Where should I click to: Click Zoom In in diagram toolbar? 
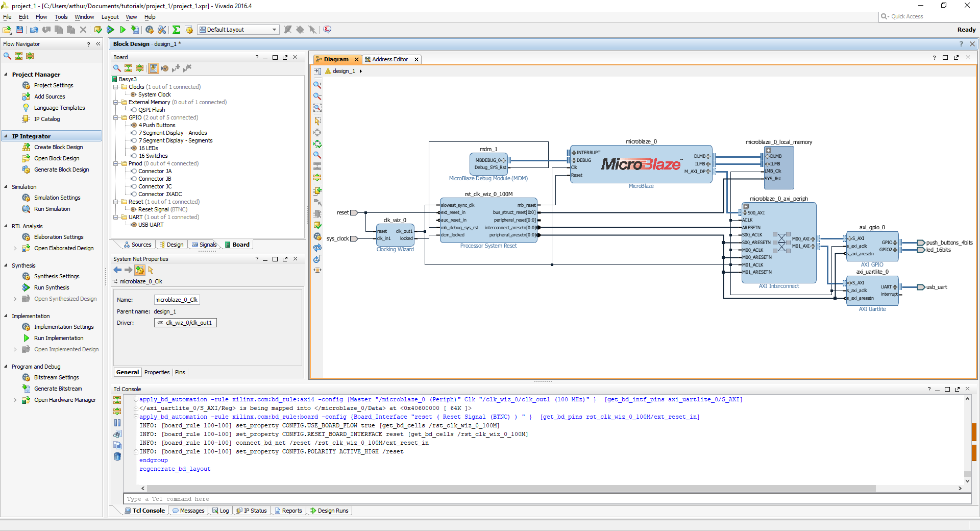tap(317, 85)
